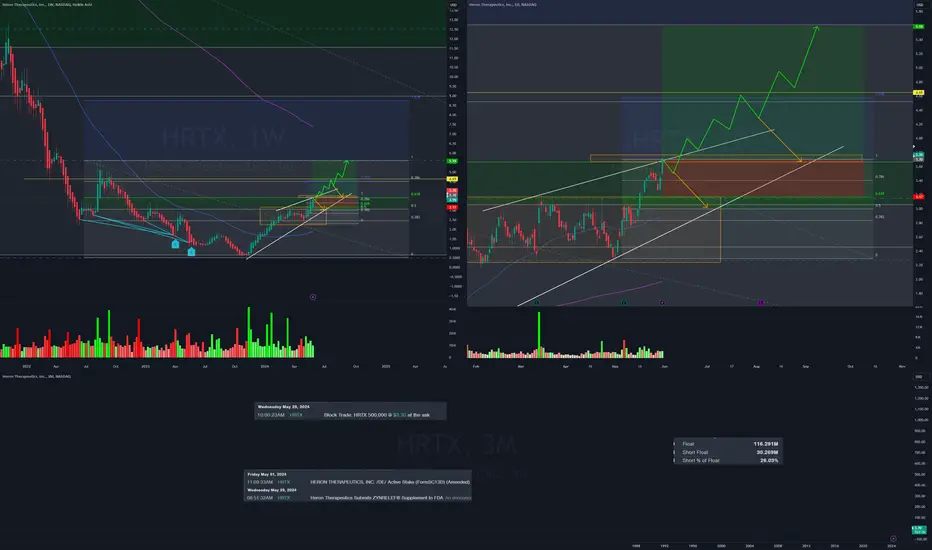Open the purple square event marker on daily chart
This screenshot has width=932, height=550.
point(761,303)
